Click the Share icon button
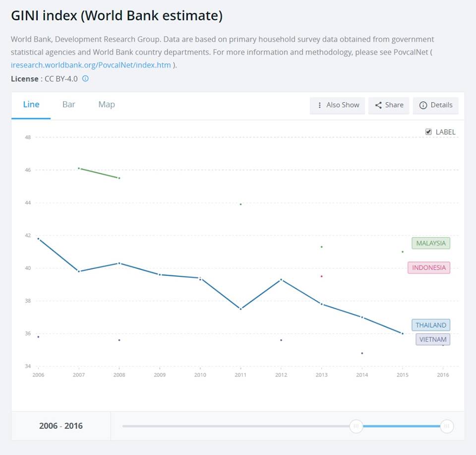 (388, 105)
